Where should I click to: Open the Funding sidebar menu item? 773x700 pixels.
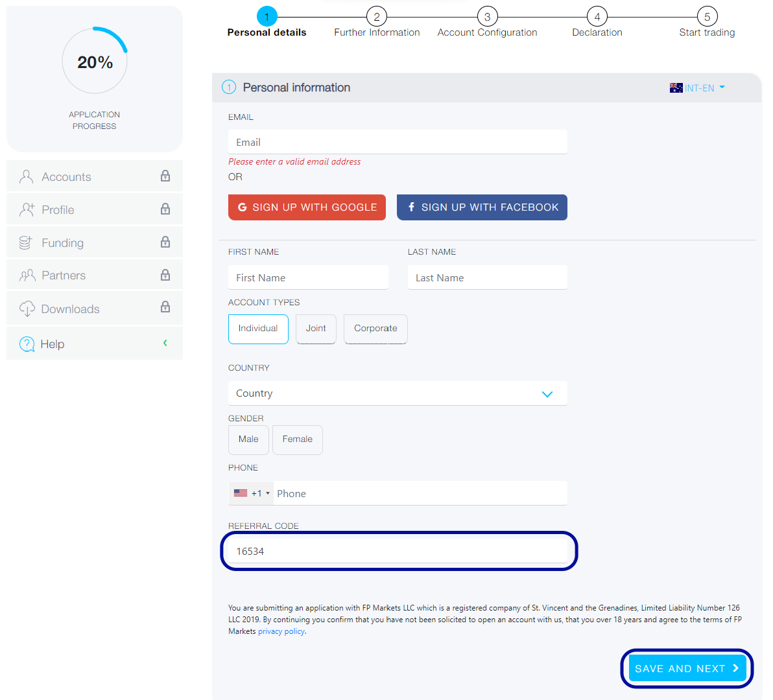pyautogui.click(x=95, y=242)
